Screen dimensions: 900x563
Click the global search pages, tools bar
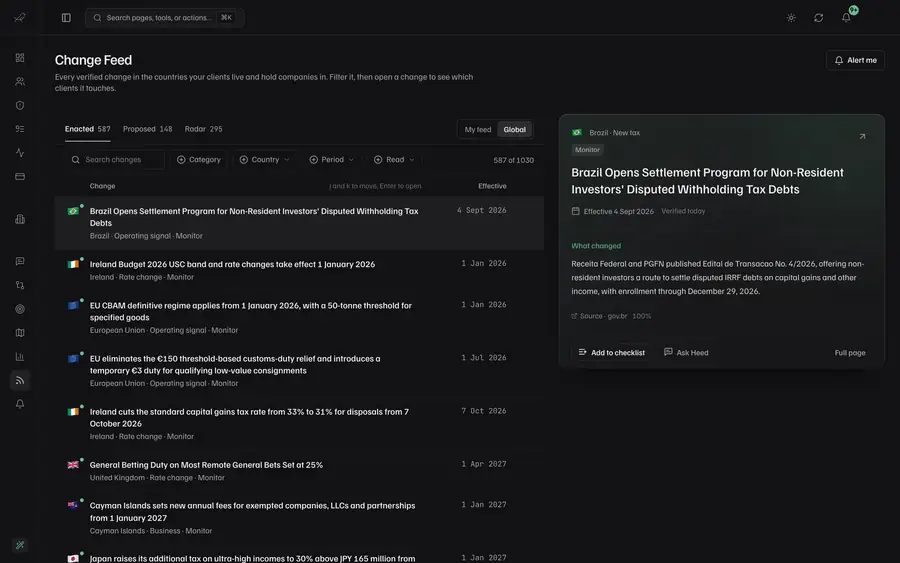coord(165,18)
